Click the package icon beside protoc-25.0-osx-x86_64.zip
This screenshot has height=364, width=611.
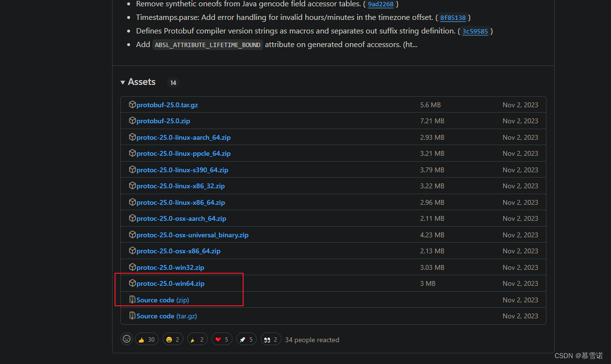coord(132,250)
